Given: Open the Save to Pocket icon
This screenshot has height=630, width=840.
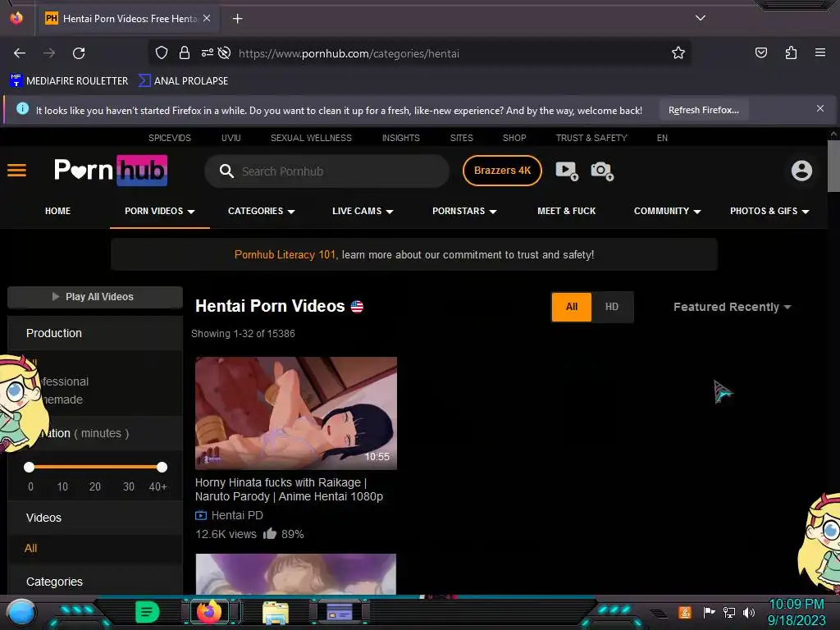Looking at the screenshot, I should [760, 52].
